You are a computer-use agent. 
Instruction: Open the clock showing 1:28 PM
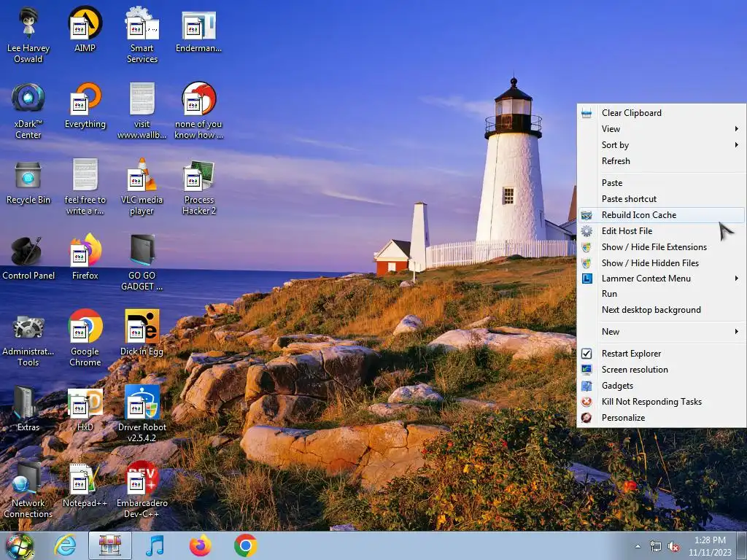[710, 546]
